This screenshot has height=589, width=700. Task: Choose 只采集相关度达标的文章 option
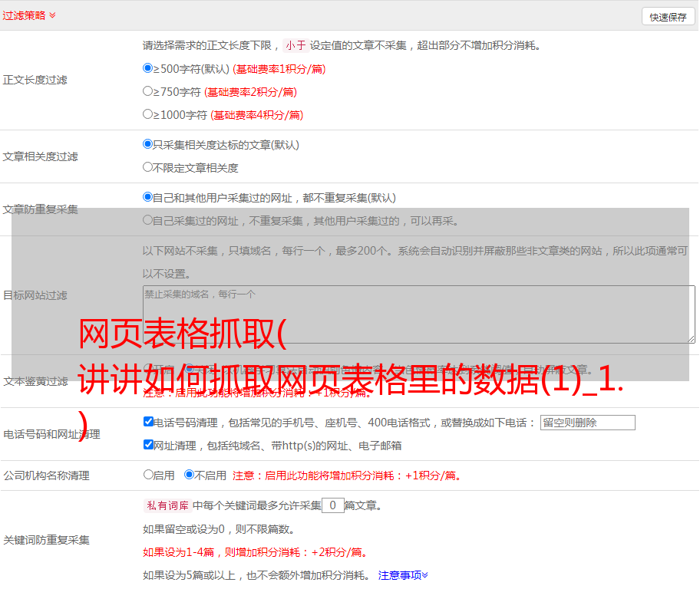148,144
